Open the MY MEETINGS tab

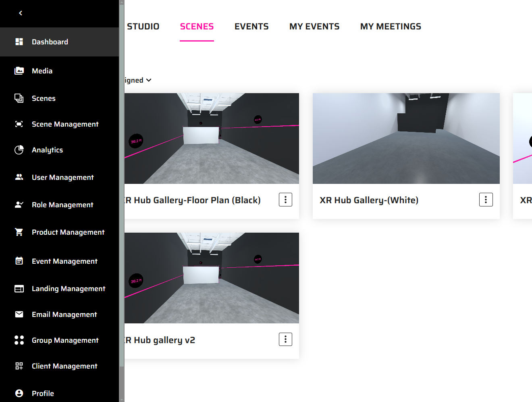pyautogui.click(x=391, y=27)
